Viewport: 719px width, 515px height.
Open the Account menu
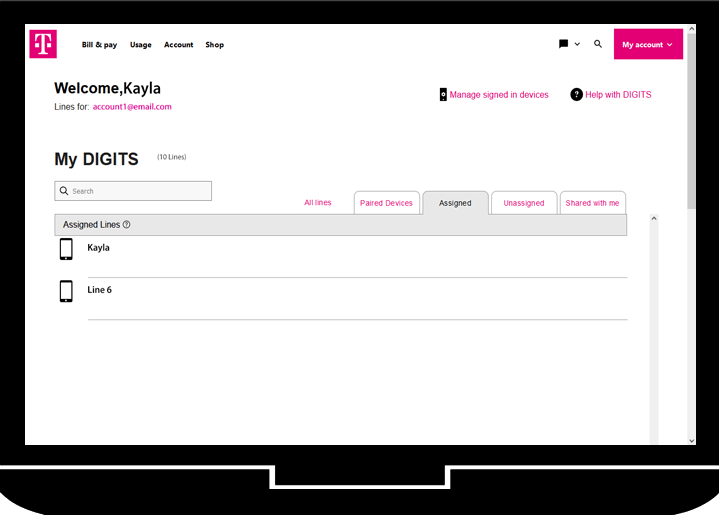click(x=178, y=44)
